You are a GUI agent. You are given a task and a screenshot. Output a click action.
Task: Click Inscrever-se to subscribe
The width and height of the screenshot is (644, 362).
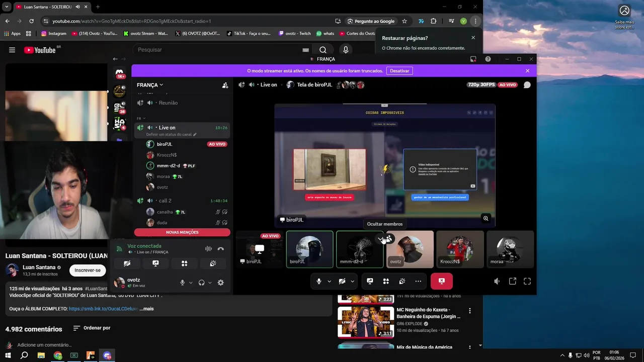[x=88, y=270]
